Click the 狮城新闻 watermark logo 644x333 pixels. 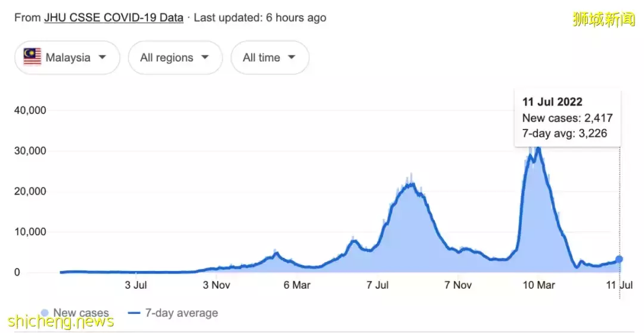click(603, 19)
